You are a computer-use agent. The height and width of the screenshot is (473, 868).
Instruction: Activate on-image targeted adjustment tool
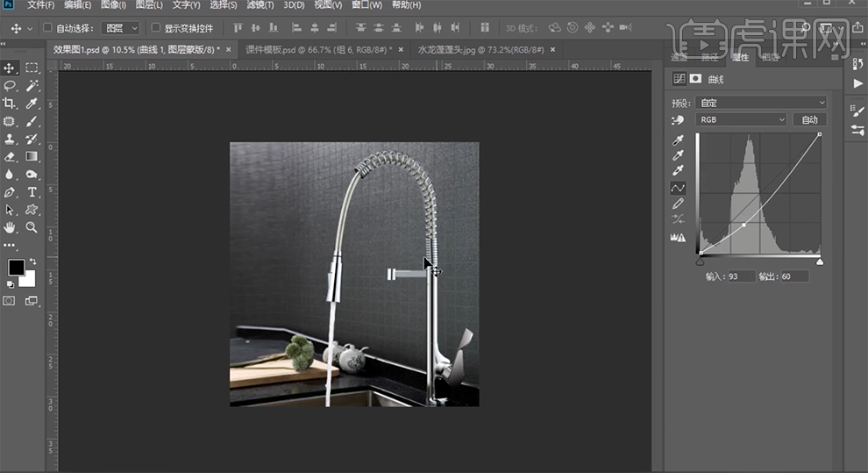tap(678, 119)
